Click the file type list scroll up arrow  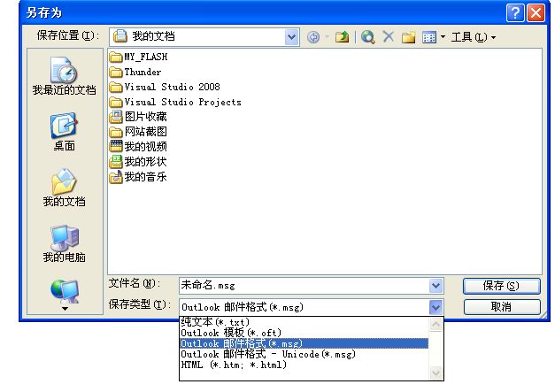coord(436,324)
